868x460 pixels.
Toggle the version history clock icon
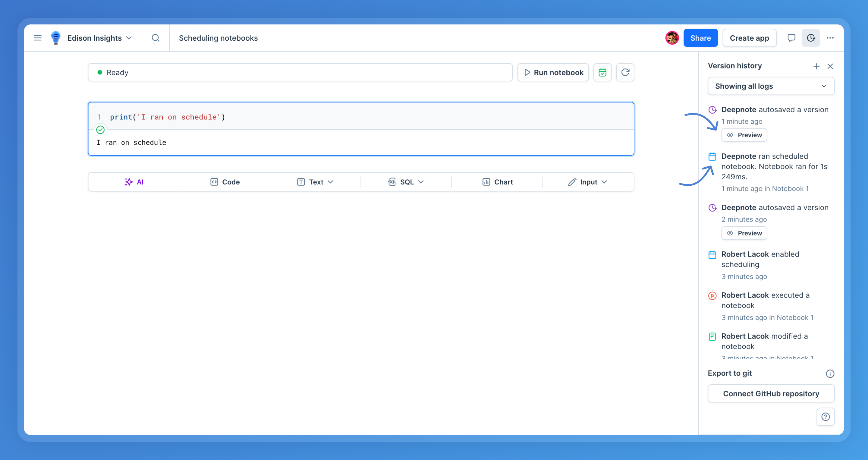coord(811,38)
